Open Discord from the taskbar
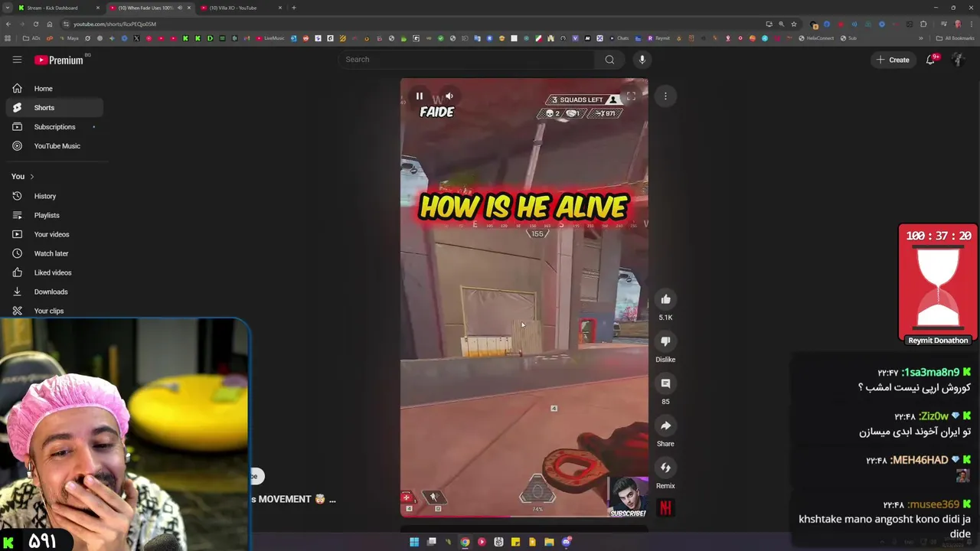The height and width of the screenshot is (551, 980). point(566,542)
